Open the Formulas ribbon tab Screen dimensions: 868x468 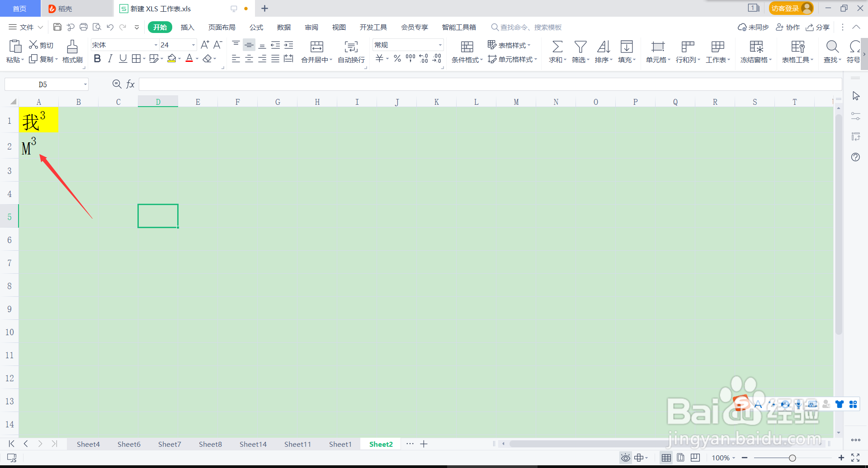click(256, 27)
